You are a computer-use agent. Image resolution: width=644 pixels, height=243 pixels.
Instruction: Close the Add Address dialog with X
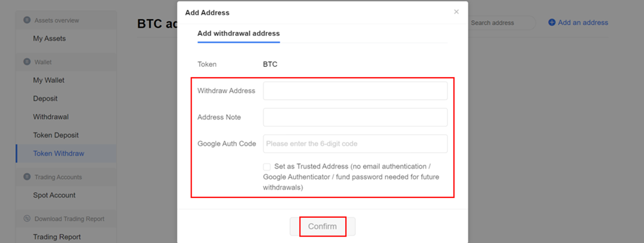coord(456,12)
